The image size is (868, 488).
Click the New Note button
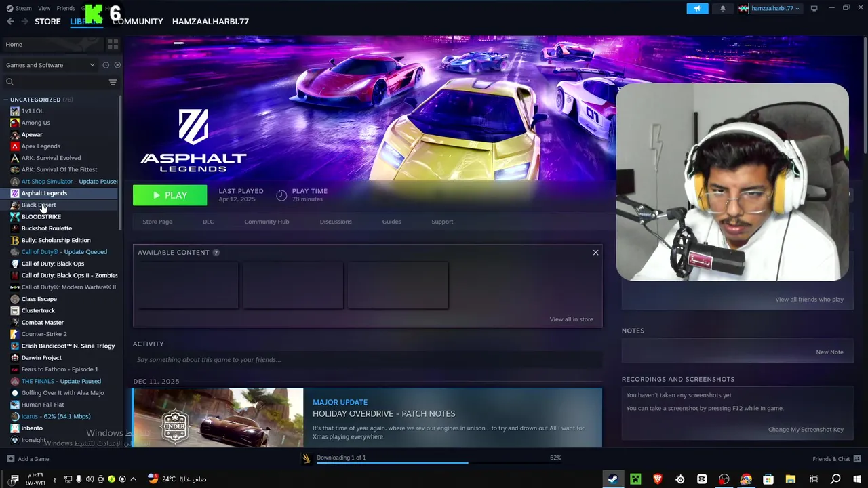tap(829, 352)
